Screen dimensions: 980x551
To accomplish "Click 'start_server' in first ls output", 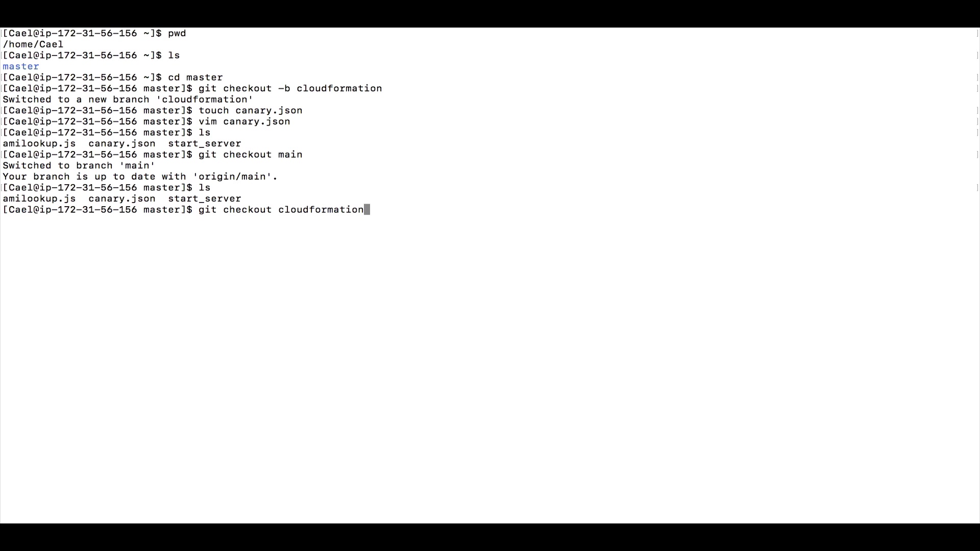I will (205, 144).
